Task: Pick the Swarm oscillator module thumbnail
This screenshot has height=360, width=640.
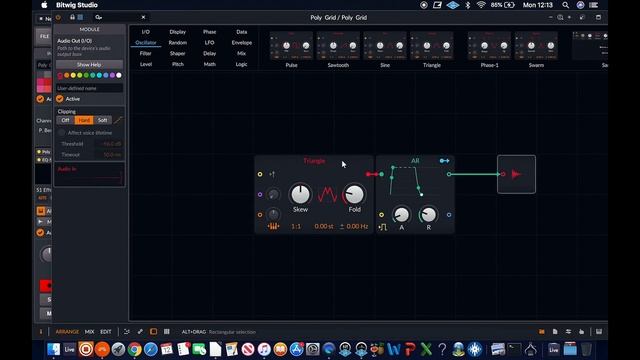Action: pos(536,46)
